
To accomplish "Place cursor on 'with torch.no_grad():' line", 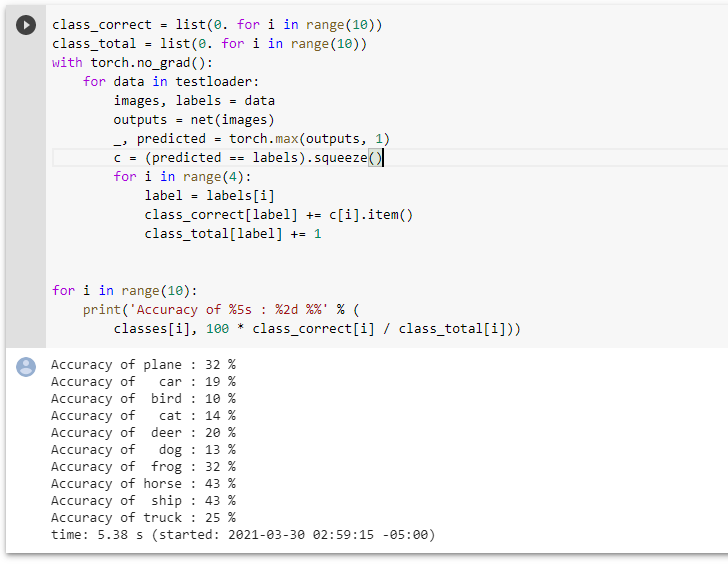I will [132, 63].
